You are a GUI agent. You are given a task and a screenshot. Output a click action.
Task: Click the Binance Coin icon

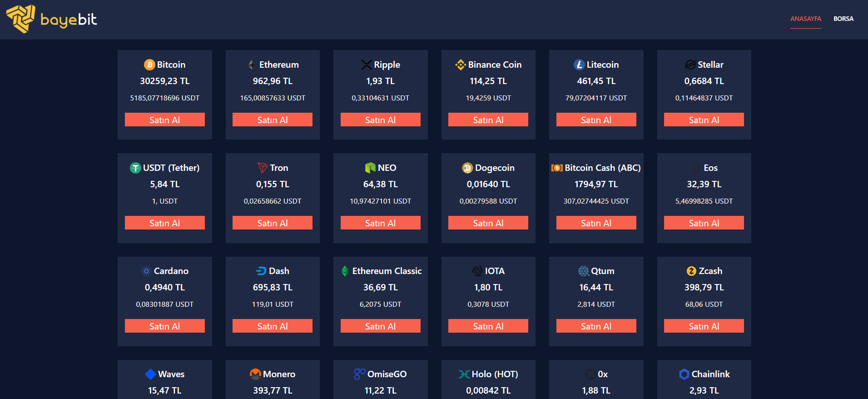click(461, 65)
